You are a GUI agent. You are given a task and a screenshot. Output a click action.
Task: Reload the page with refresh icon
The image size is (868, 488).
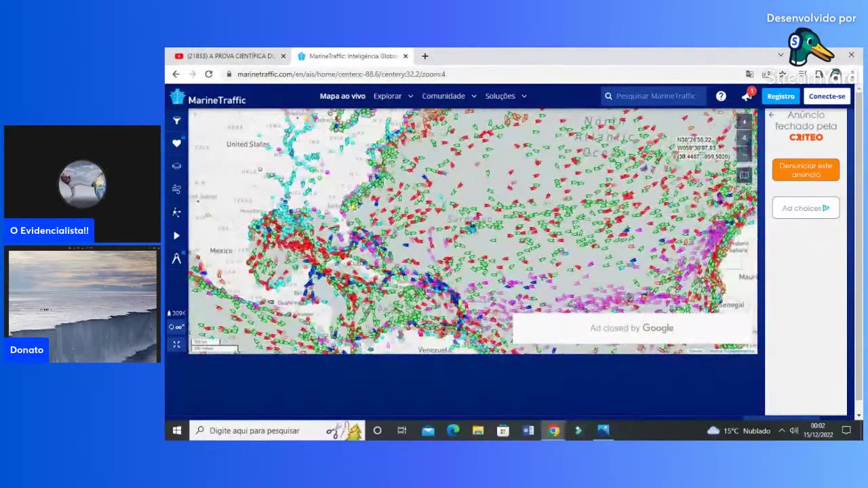pos(209,74)
